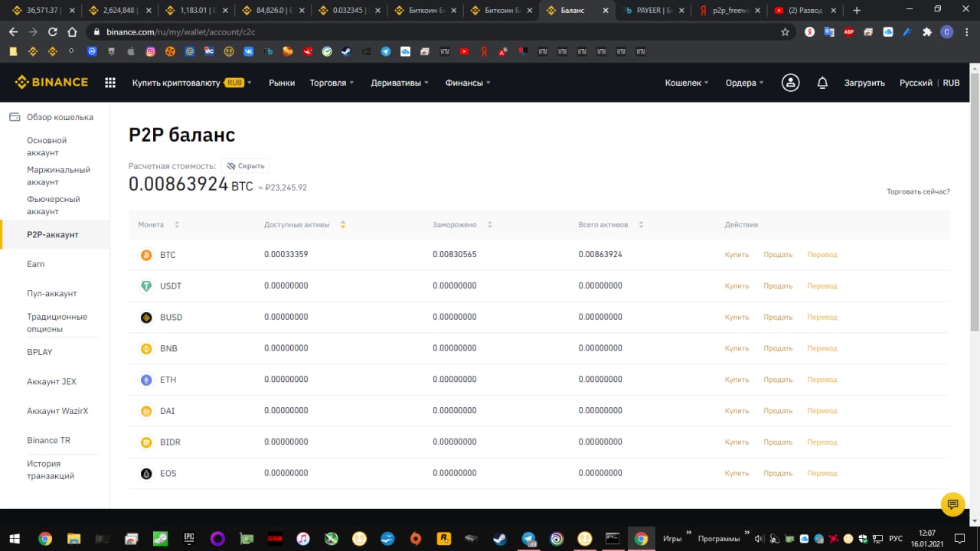Open Steam from the taskbar
The height and width of the screenshot is (551, 980).
click(500, 538)
